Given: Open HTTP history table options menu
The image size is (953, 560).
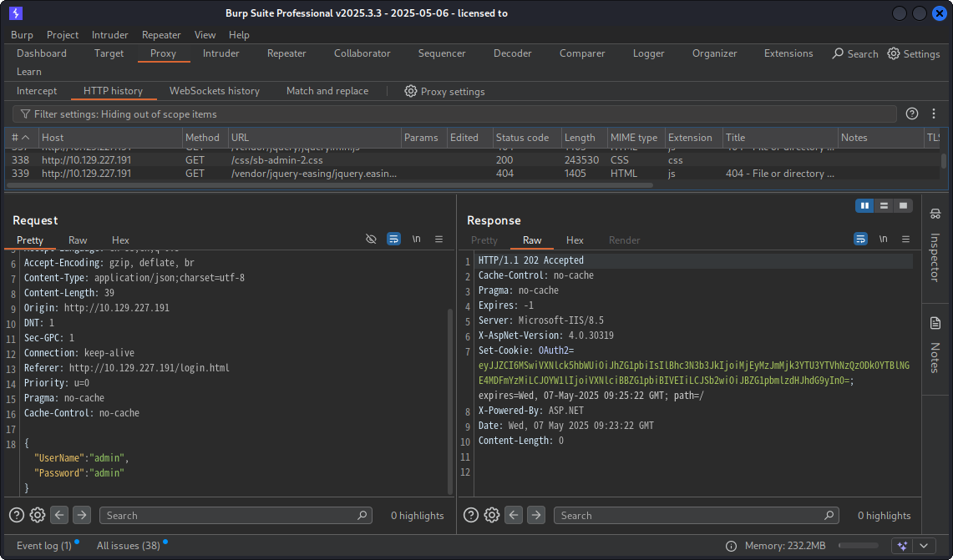Looking at the screenshot, I should point(935,114).
